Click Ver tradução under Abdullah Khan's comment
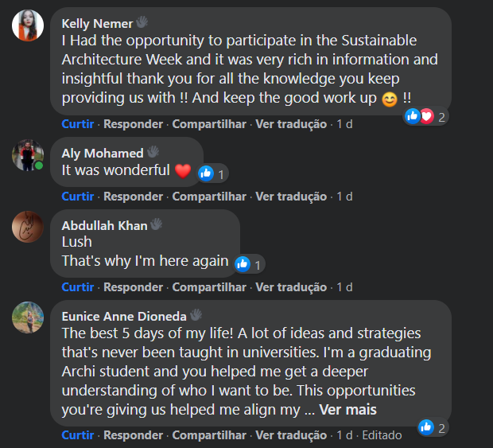Screen dimensions: 493x448 point(291,286)
